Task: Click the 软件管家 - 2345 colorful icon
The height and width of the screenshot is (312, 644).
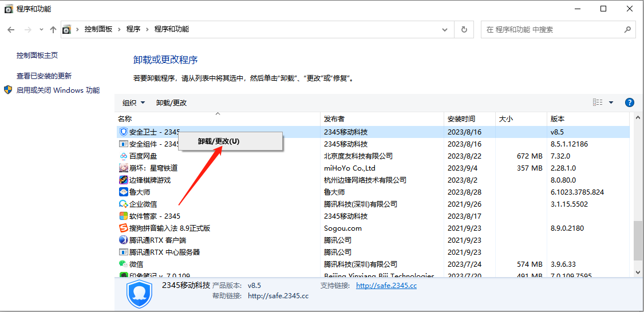Action: click(x=124, y=216)
